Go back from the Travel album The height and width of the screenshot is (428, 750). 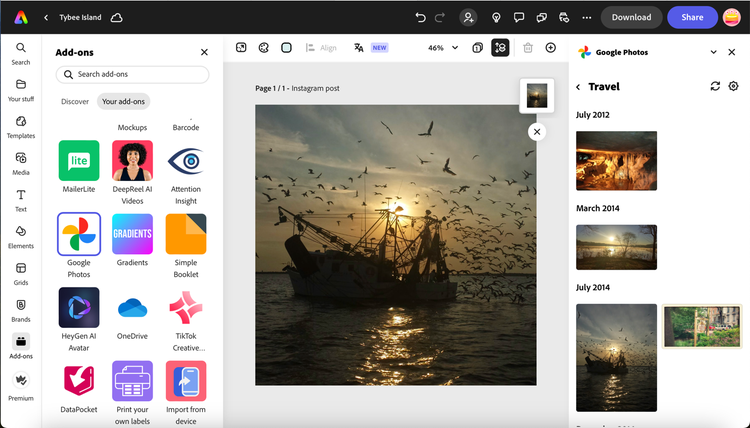578,87
